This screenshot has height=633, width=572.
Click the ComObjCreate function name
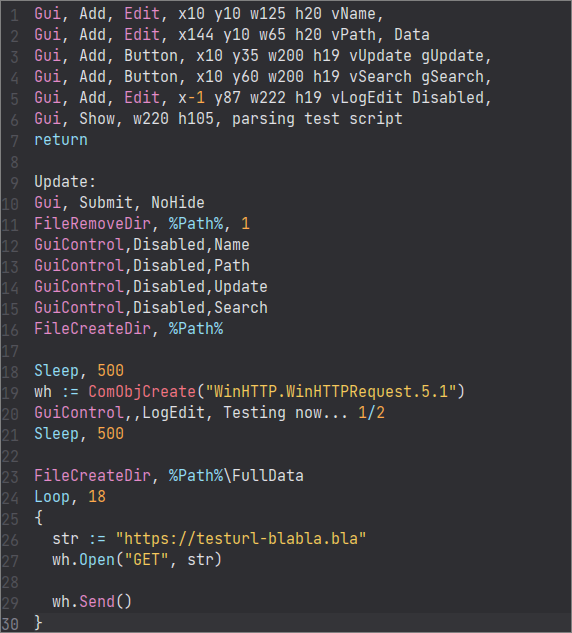coord(142,392)
